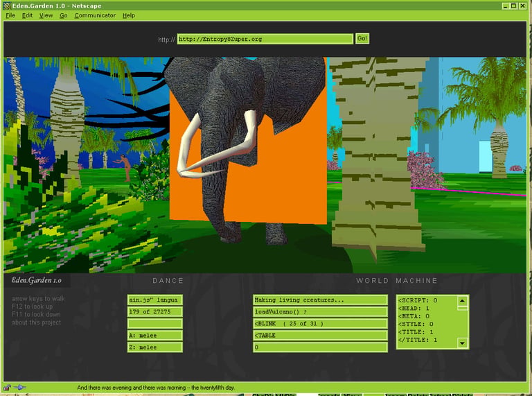The image size is (532, 396).
Task: Open the Communicator menu
Action: pyautogui.click(x=95, y=15)
